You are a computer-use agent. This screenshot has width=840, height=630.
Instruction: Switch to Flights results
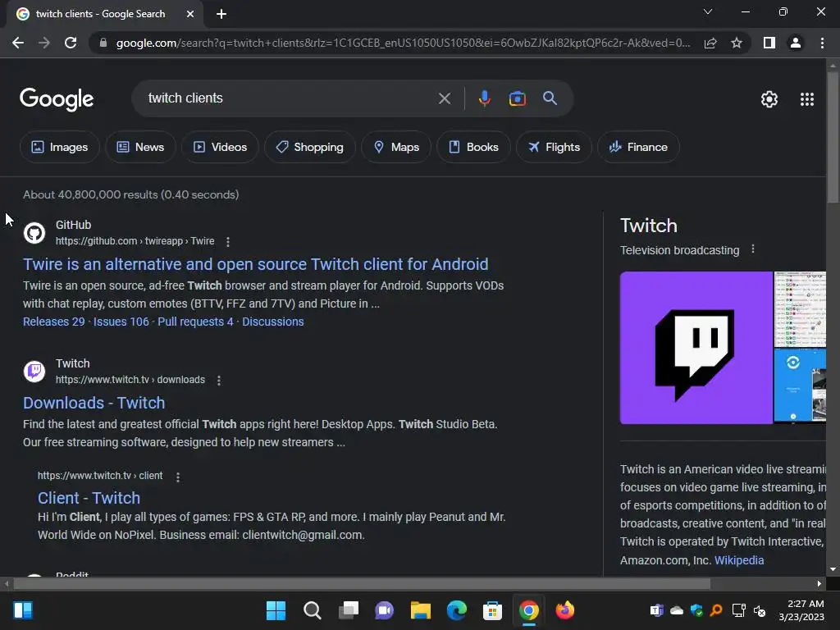[x=554, y=147]
